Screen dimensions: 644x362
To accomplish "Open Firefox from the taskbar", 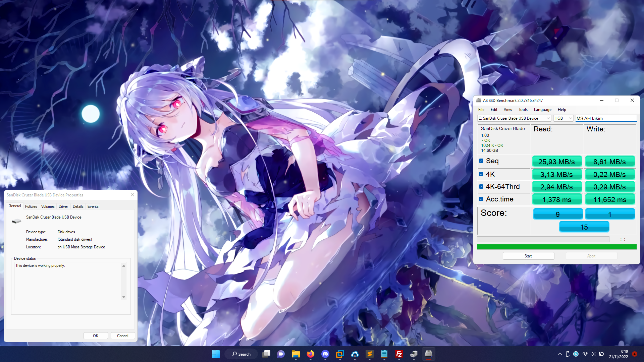I will (310, 354).
